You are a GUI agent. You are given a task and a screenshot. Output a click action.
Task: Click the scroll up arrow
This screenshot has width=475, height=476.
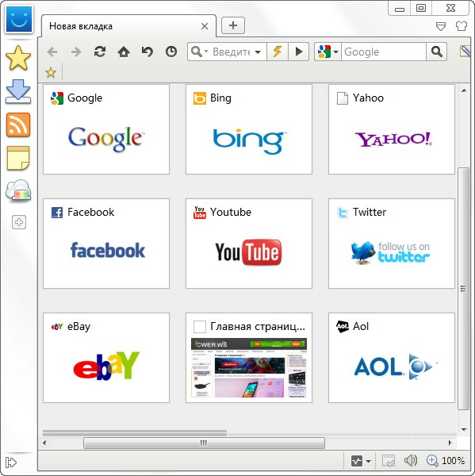[464, 90]
